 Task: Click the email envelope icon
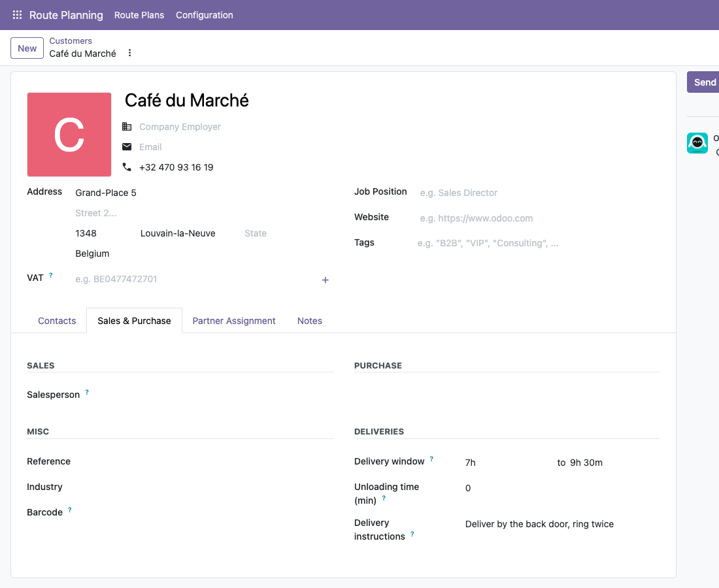pyautogui.click(x=127, y=146)
